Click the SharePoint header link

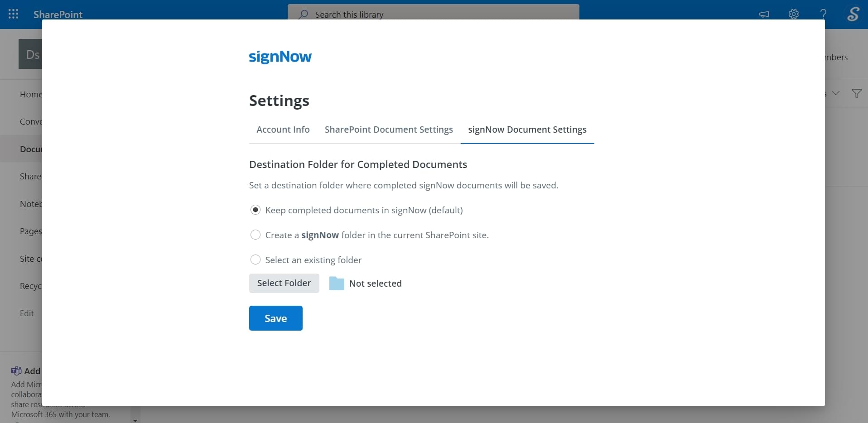[x=58, y=14]
